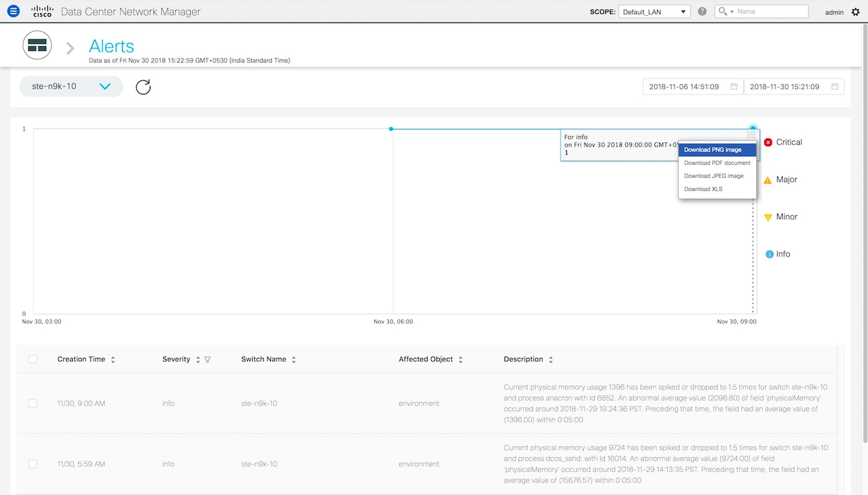Choose Download PNG image

(717, 150)
